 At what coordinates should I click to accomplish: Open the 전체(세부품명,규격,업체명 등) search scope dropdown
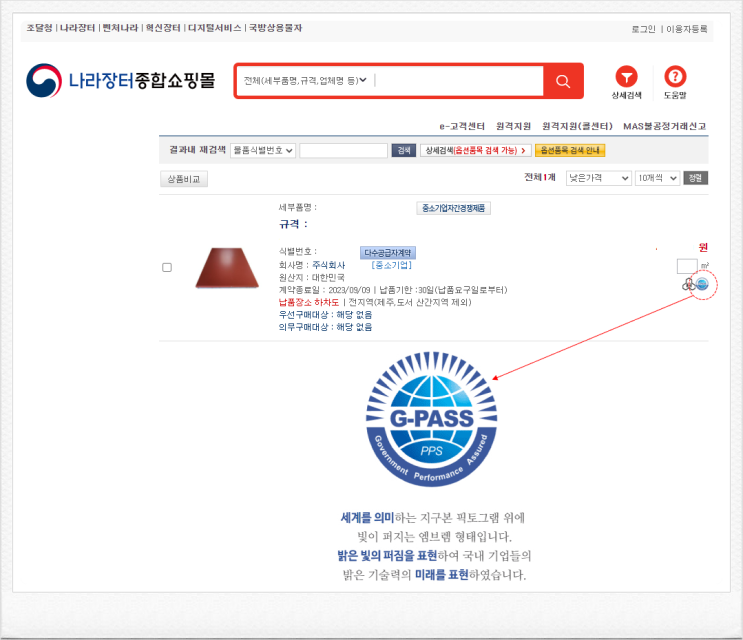(x=305, y=81)
